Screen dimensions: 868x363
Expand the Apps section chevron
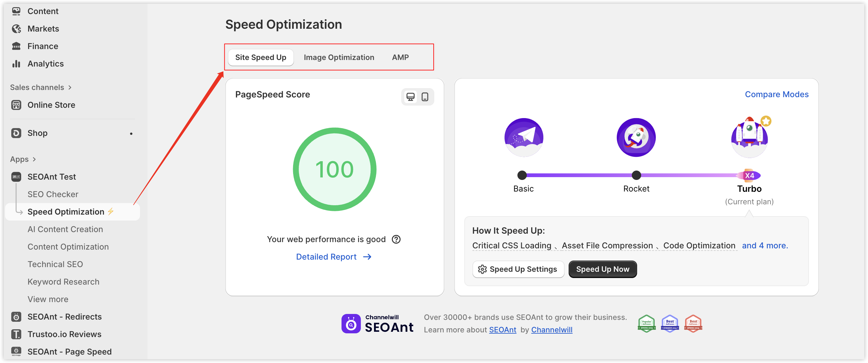(x=34, y=159)
